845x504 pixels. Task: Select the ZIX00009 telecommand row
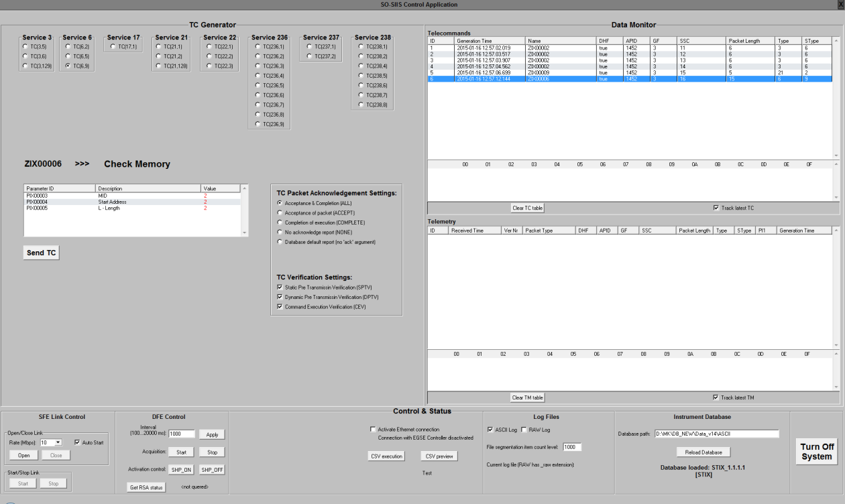coord(630,72)
